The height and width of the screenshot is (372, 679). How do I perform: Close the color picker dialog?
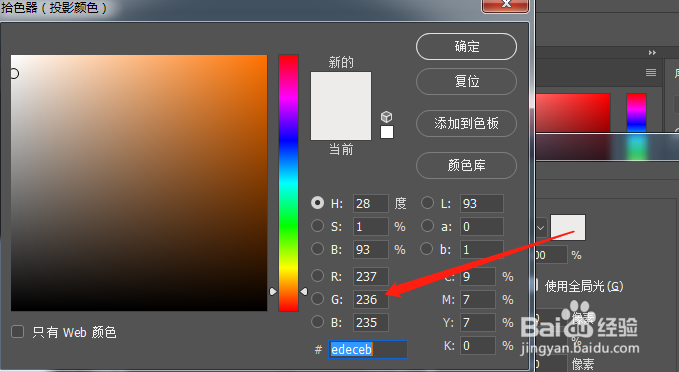point(505,5)
